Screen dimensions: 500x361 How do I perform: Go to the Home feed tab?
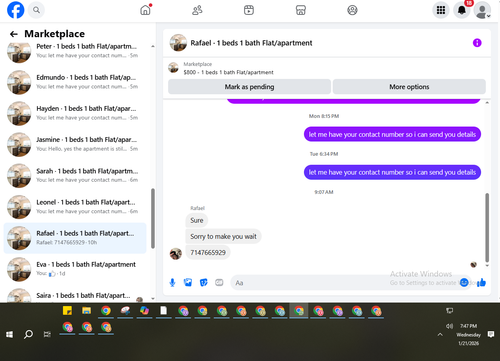tap(145, 10)
